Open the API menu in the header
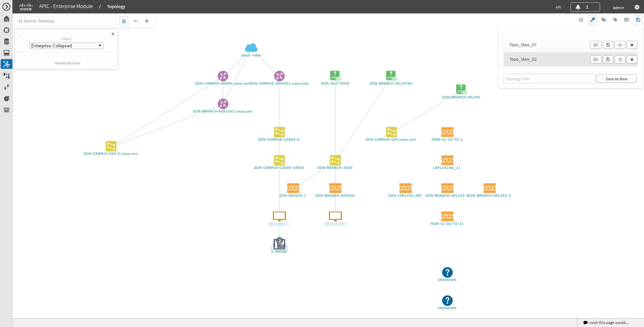 click(558, 7)
